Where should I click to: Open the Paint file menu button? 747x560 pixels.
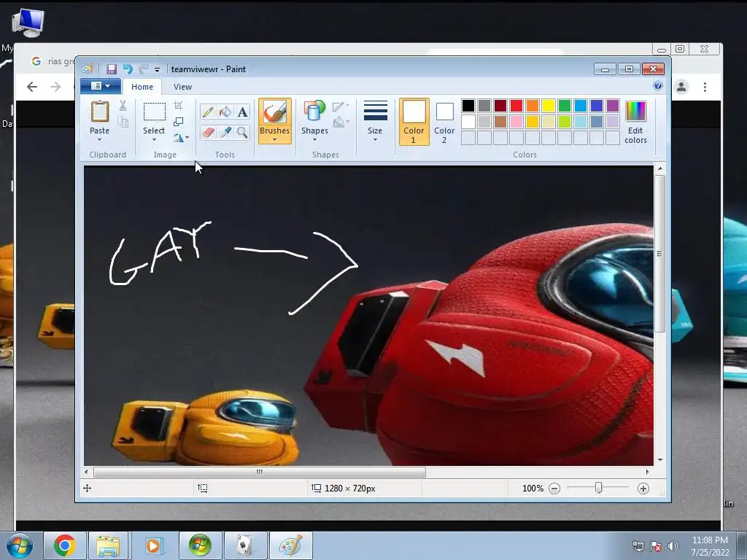pyautogui.click(x=101, y=86)
